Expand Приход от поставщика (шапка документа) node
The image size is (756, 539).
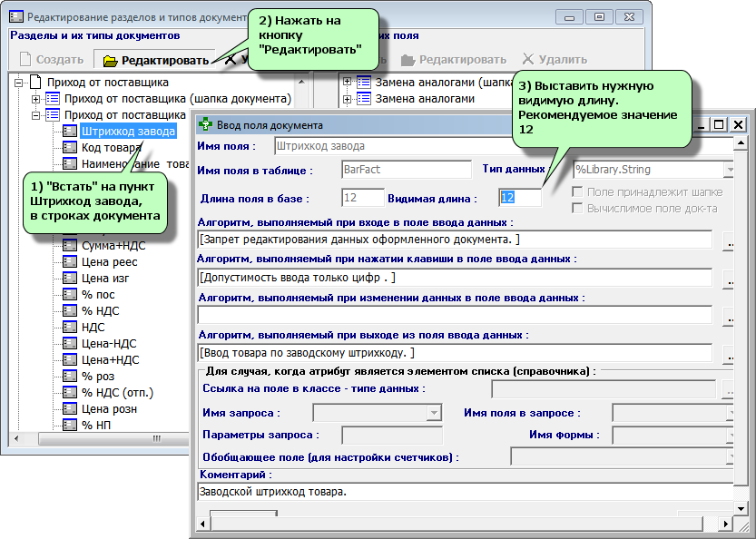click(36, 98)
